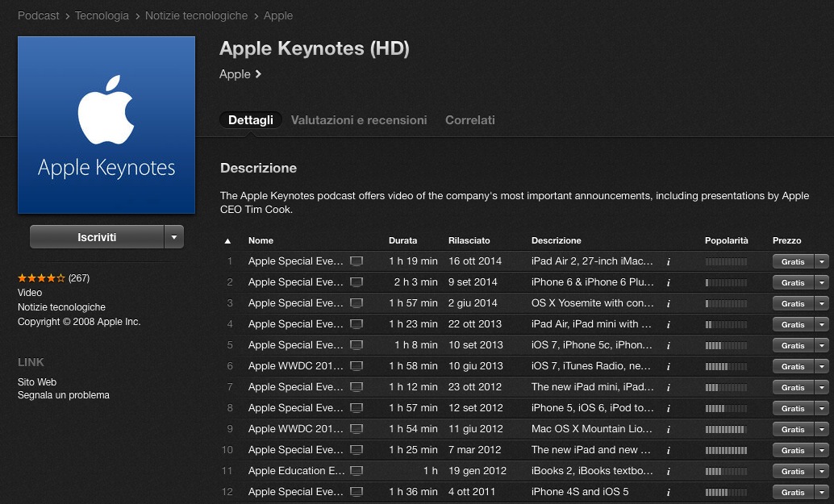This screenshot has height=504, width=834.
Task: Click Notizie tecnologiche category under rating
Action: pos(61,306)
